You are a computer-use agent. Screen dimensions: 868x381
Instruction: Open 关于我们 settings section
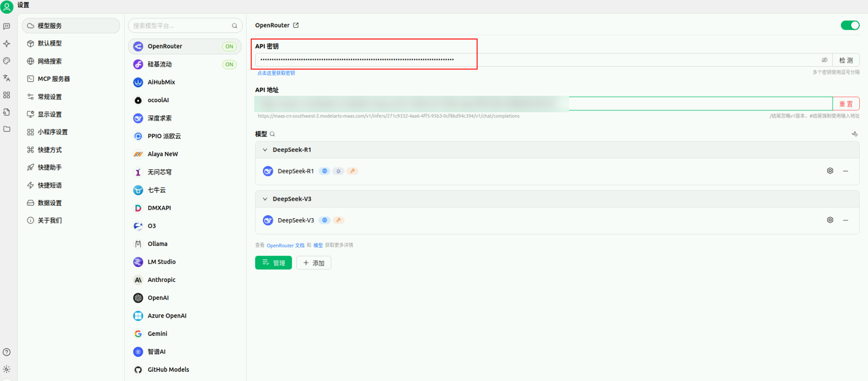tap(71, 220)
